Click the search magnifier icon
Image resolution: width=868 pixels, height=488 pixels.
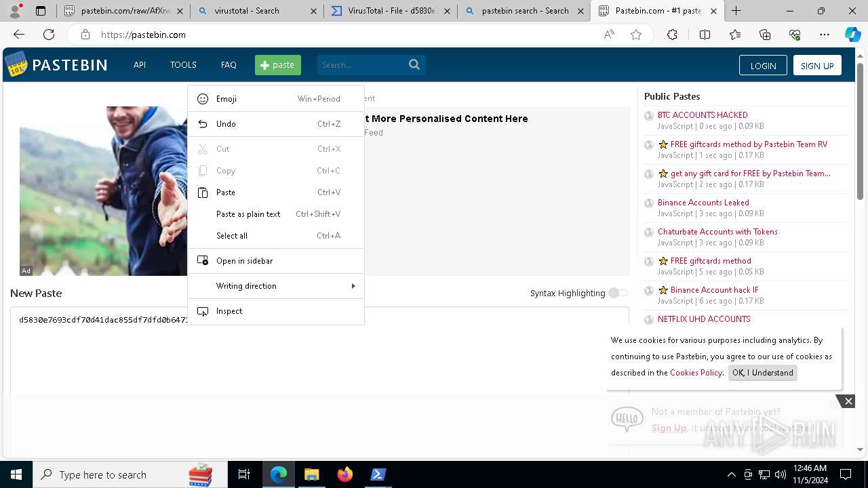(414, 65)
